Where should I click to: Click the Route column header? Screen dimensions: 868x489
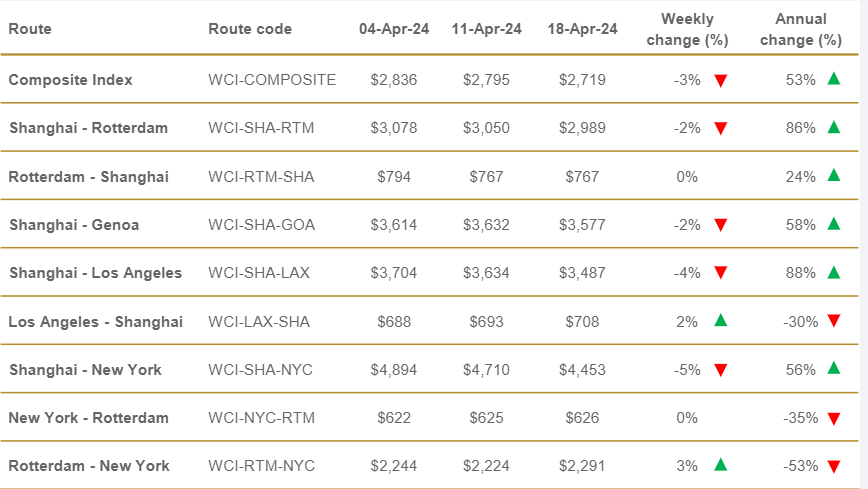30,29
